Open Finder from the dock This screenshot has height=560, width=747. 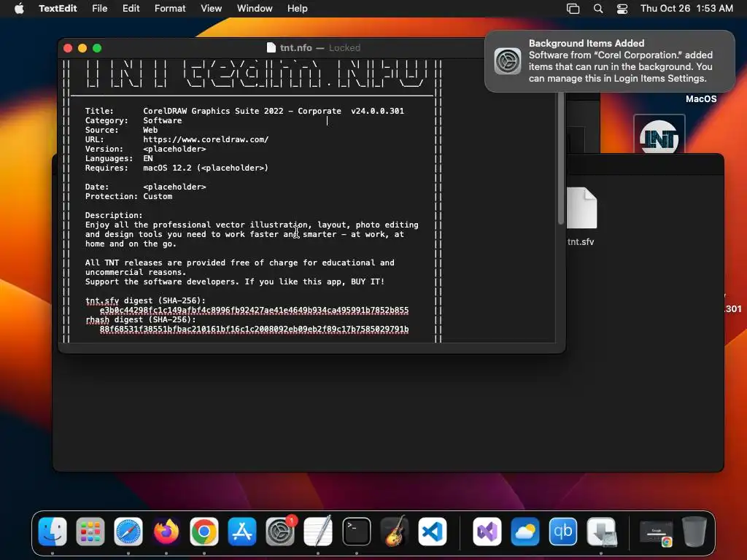[x=53, y=532]
